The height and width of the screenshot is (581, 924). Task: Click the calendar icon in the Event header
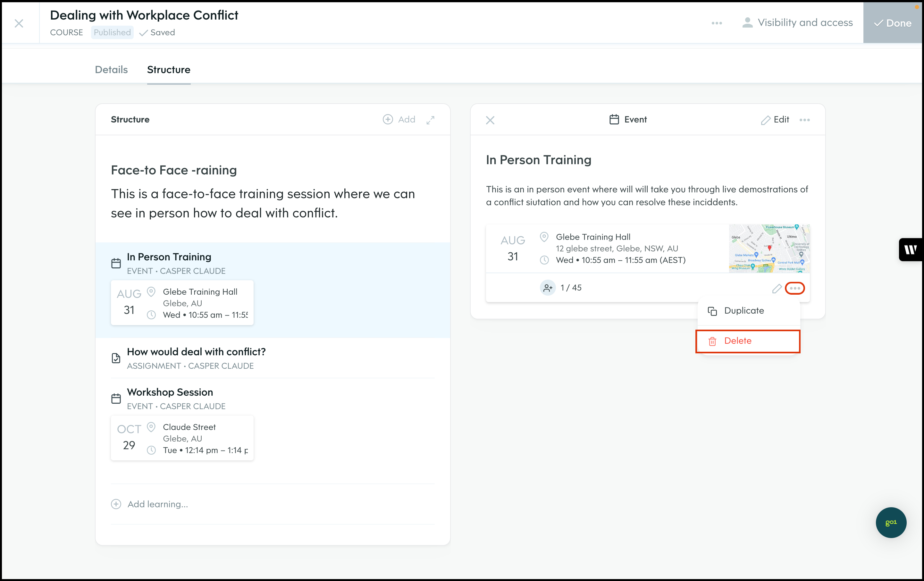pyautogui.click(x=614, y=119)
